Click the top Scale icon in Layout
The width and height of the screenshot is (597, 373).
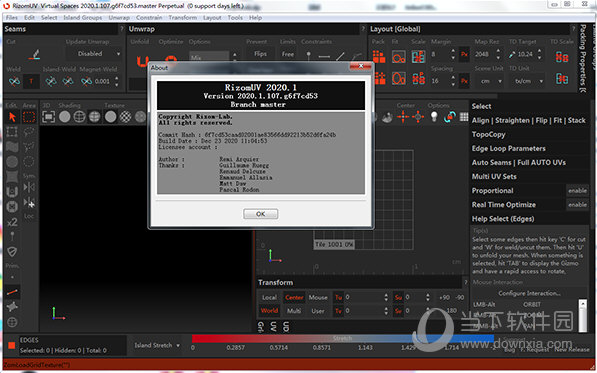click(418, 57)
